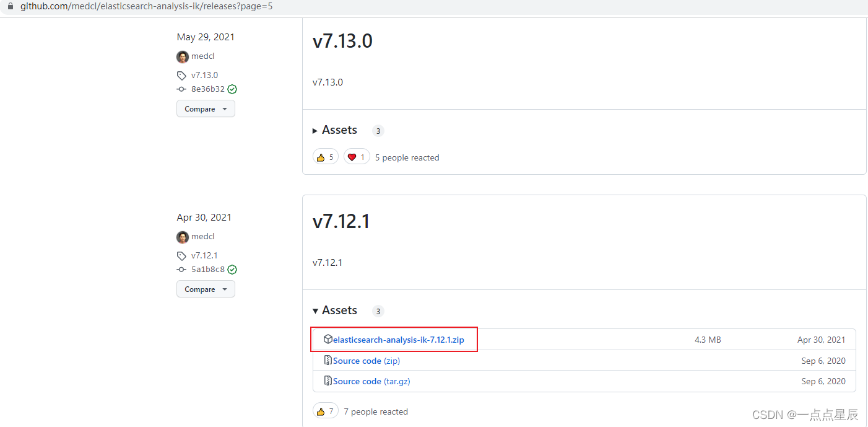Click package icon of elasticsearch-analysis-ik-7.12.1.zip
Screen dimensions: 868x427
point(328,339)
